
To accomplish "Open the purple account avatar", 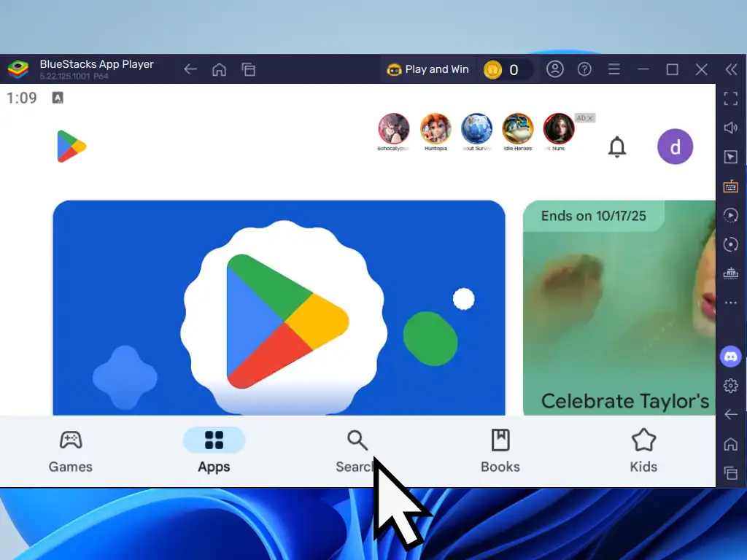I will click(x=675, y=147).
